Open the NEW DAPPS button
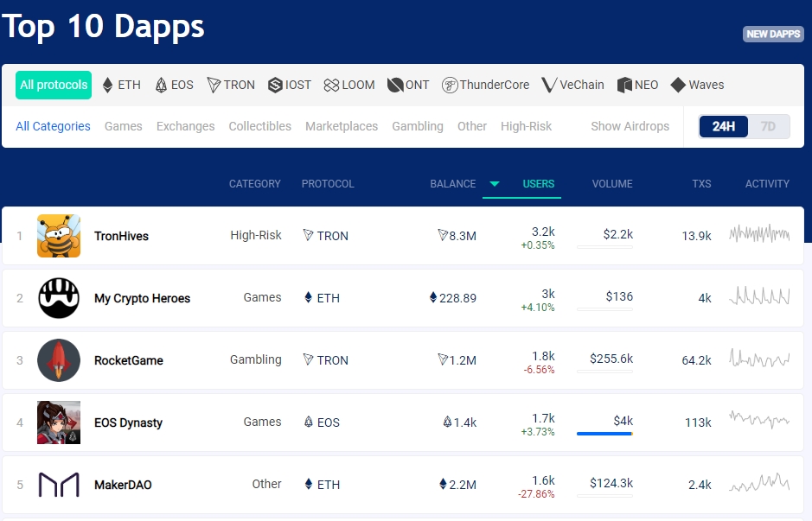 pyautogui.click(x=773, y=35)
